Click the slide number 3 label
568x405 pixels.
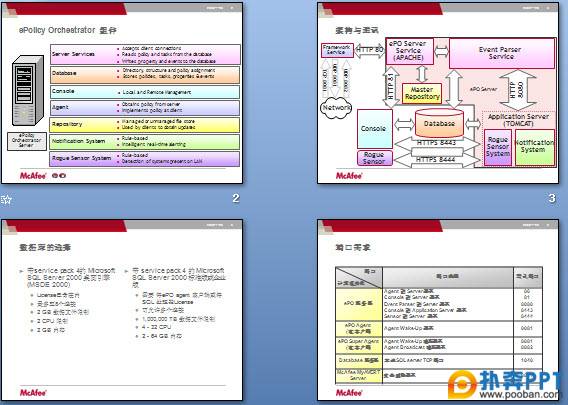coord(552,198)
